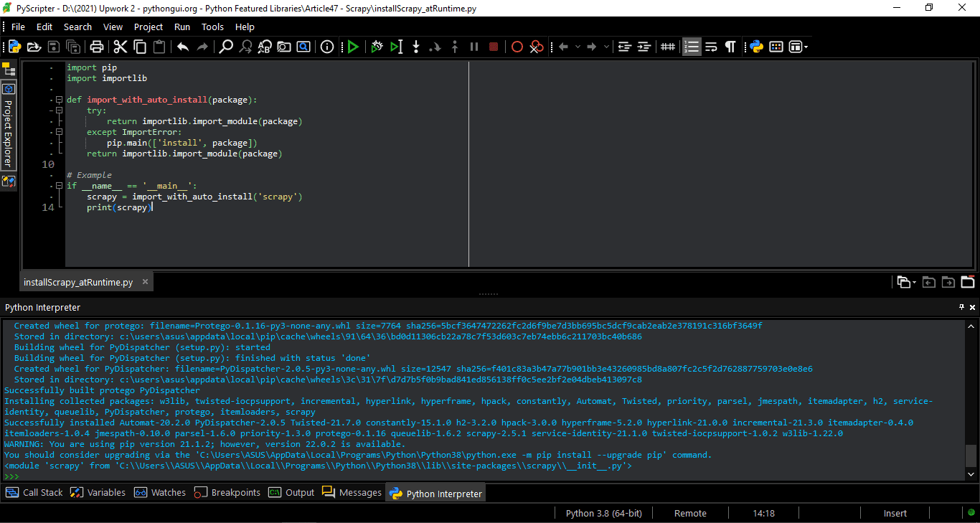The image size is (980, 523).
Task: Open the Help menu
Action: click(245, 27)
